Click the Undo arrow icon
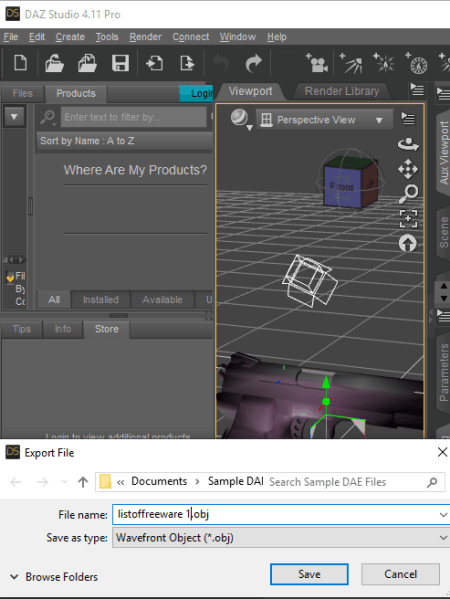Screen dimensions: 450x599 click(x=221, y=63)
